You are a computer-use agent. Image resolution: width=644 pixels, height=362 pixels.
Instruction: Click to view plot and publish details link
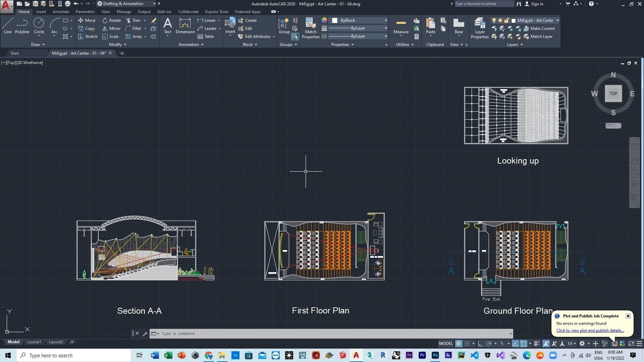pos(590,330)
